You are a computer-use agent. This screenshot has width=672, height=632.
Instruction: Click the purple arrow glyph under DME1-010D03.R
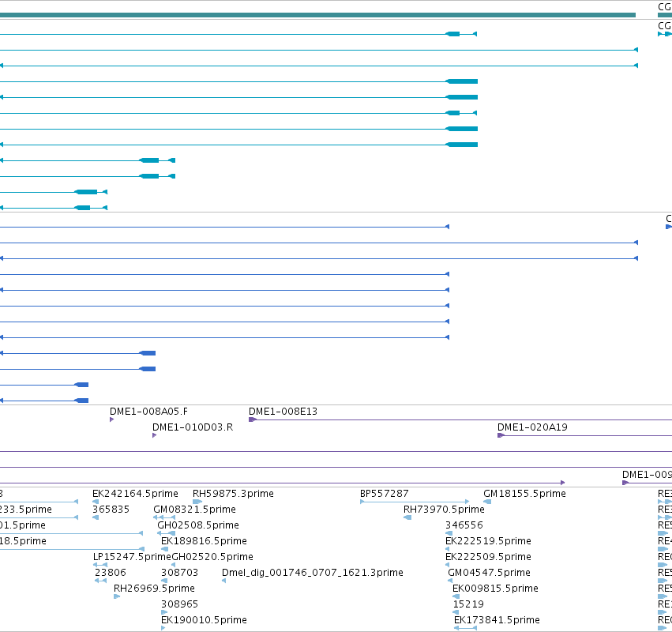155,435
